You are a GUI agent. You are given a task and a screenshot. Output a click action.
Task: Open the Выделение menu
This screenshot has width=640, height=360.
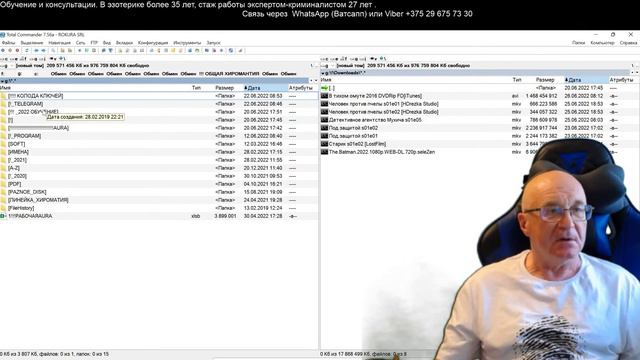[x=32, y=42]
